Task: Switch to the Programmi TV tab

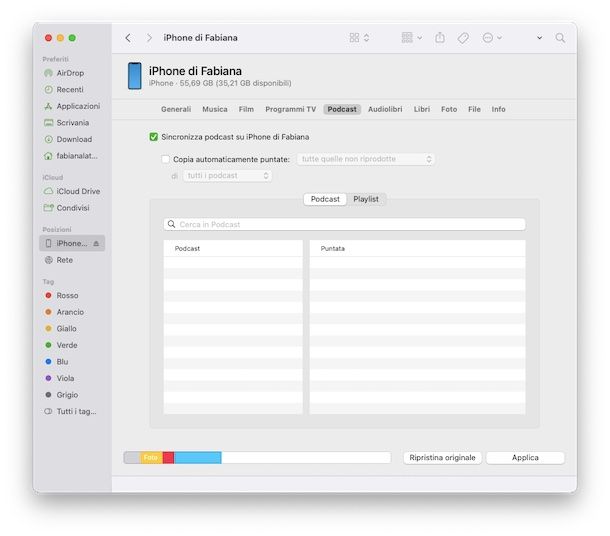Action: [x=291, y=109]
